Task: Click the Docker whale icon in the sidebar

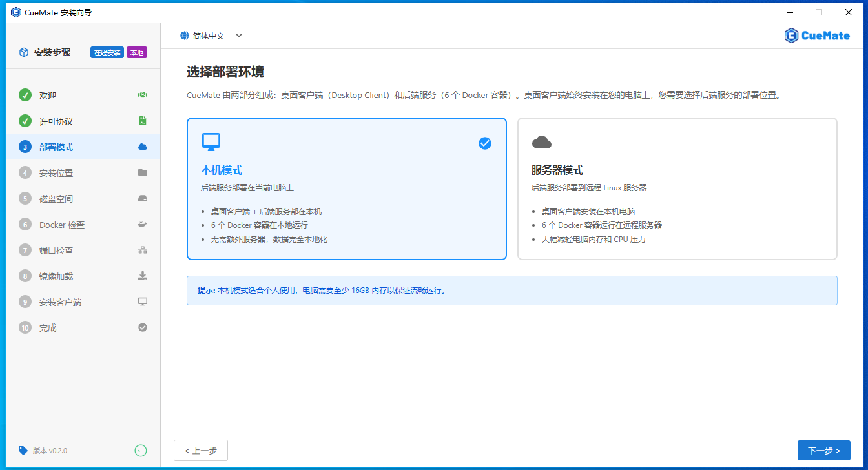Action: 143,225
